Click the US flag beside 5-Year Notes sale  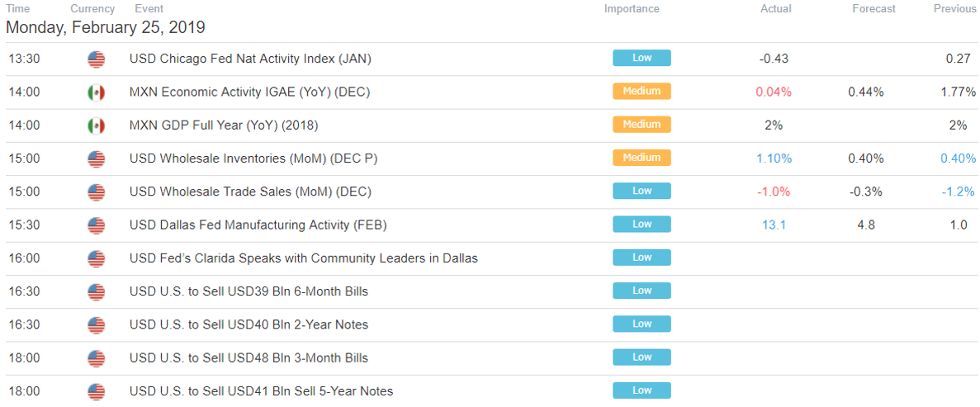tap(97, 392)
